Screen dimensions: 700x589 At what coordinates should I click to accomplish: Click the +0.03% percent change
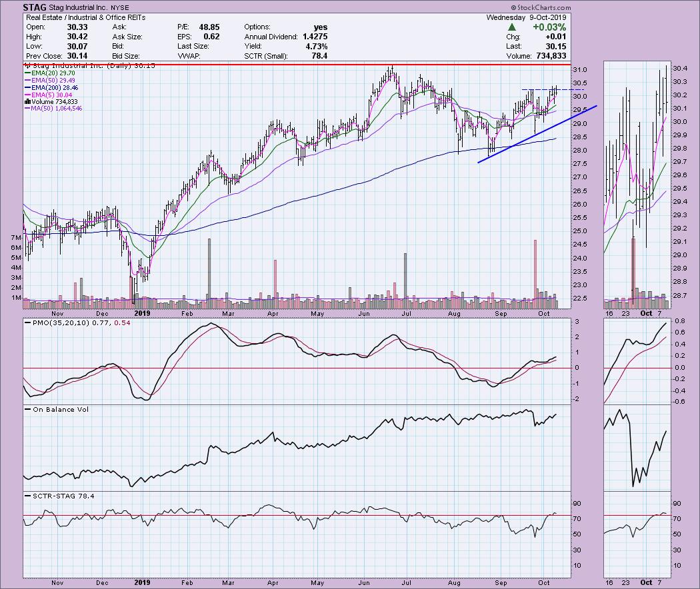click(x=549, y=27)
